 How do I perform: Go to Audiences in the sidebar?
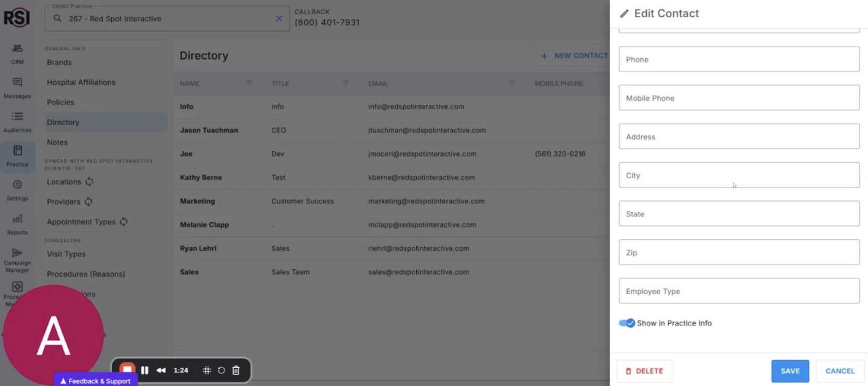click(x=17, y=122)
